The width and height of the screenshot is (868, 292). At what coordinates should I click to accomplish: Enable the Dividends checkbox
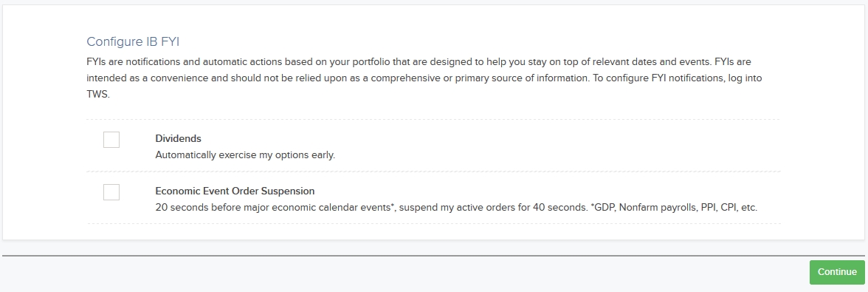[111, 140]
